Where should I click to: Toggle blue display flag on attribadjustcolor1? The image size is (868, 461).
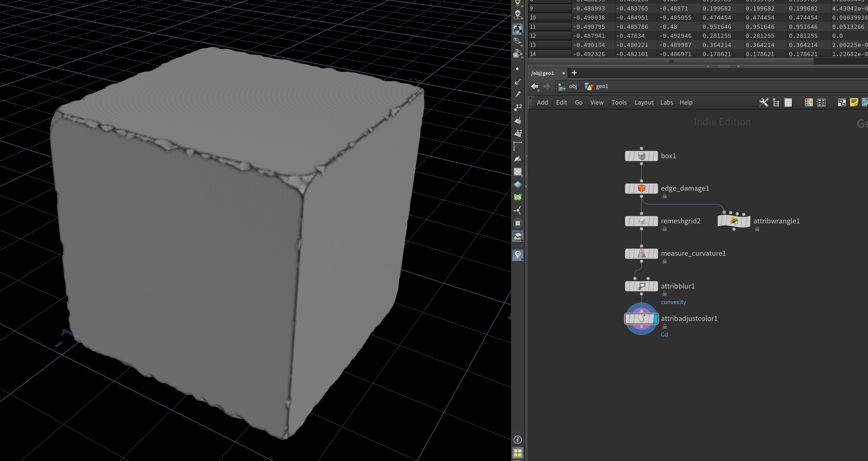(x=655, y=319)
